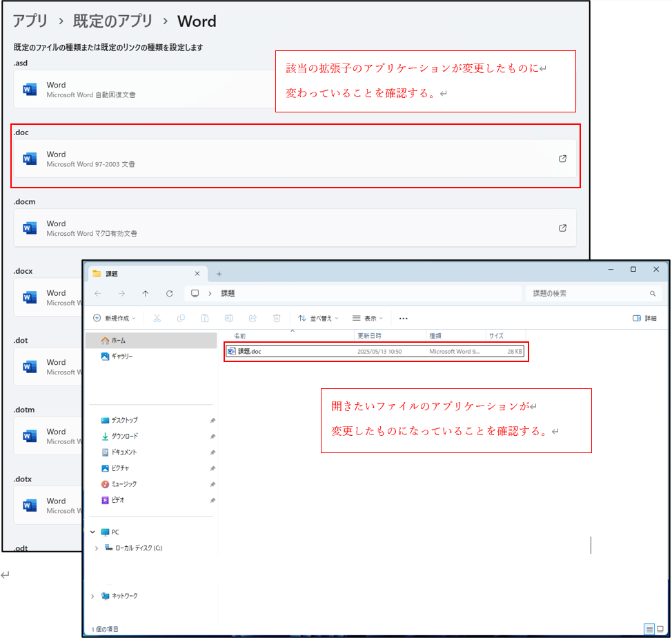Open the 新規作成 dropdown

coord(115,318)
